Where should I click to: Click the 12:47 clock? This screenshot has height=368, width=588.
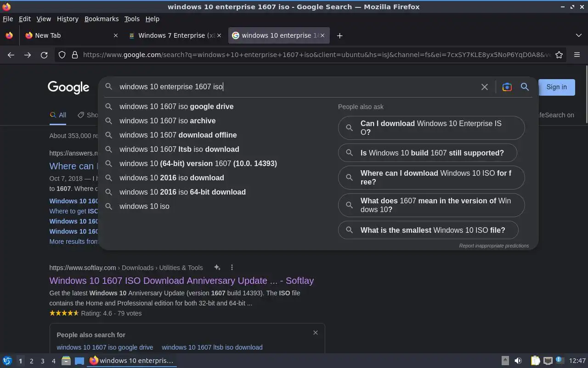[577, 361]
